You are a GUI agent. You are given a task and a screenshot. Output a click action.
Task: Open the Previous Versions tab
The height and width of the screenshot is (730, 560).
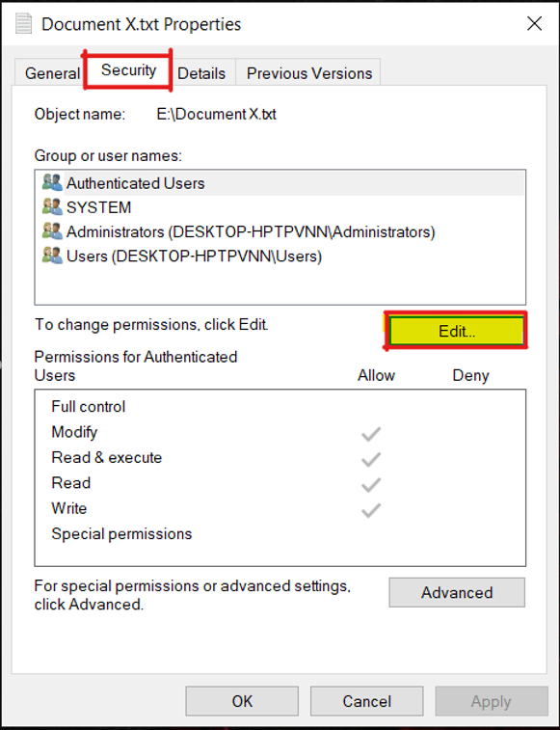(x=309, y=73)
